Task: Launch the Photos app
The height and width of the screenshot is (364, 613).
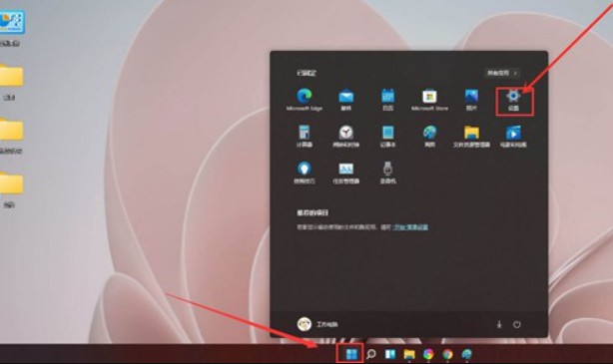Action: click(x=471, y=100)
